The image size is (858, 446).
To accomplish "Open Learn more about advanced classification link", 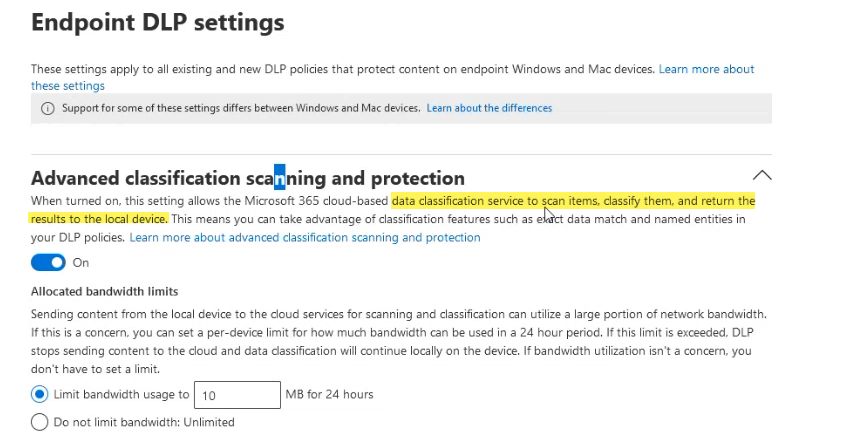I will tap(305, 238).
